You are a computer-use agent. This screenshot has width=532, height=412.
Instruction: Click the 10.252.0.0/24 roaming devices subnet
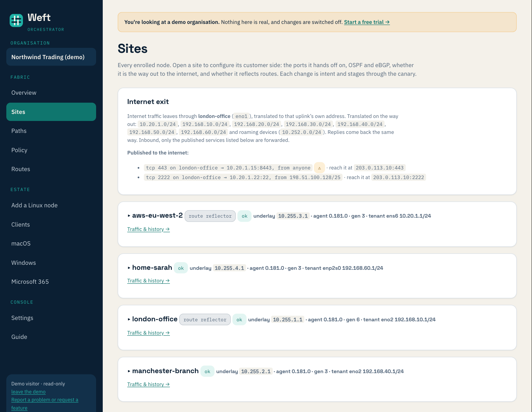click(302, 132)
